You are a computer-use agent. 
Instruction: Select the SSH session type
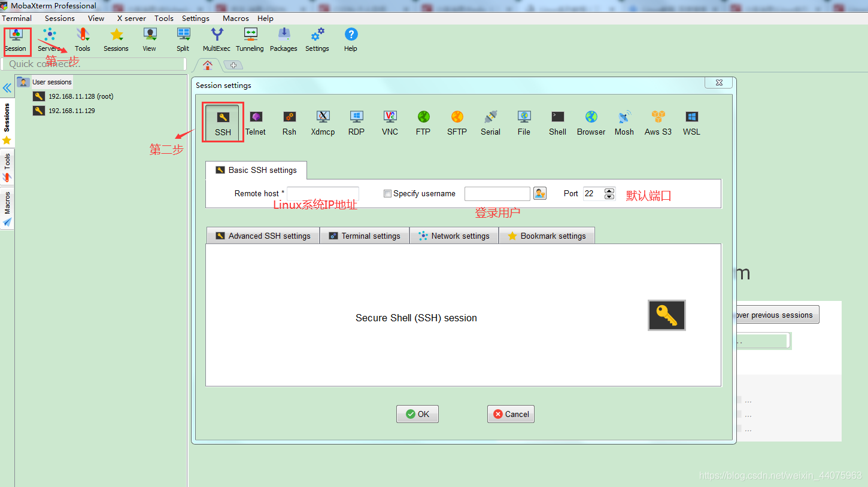tap(222, 122)
